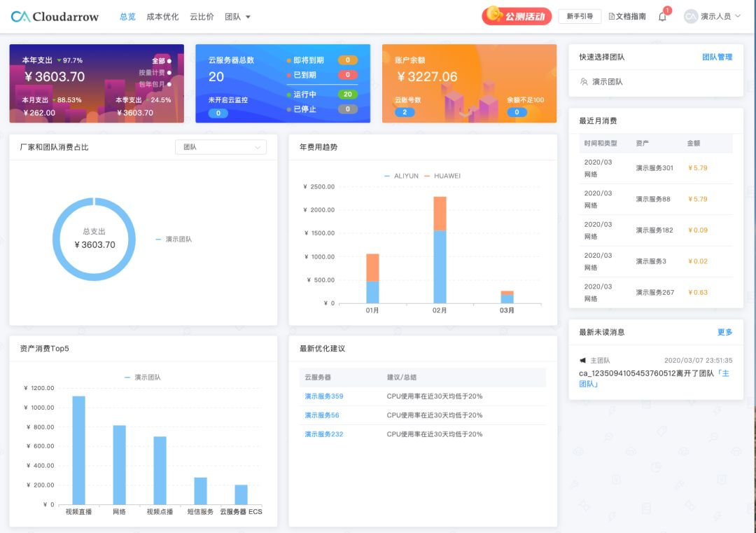The width and height of the screenshot is (756, 533).
Task: Click the 网络 bar in Top5
Action: 119,465
